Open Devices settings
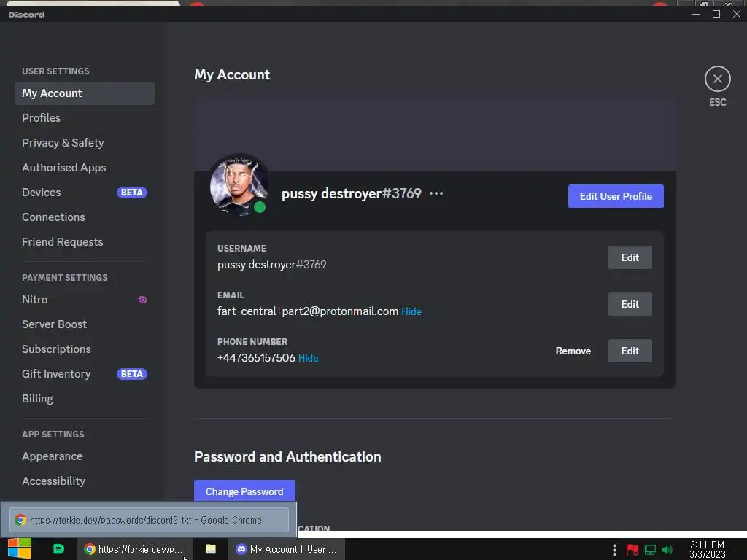The height and width of the screenshot is (560, 747). coord(85,192)
